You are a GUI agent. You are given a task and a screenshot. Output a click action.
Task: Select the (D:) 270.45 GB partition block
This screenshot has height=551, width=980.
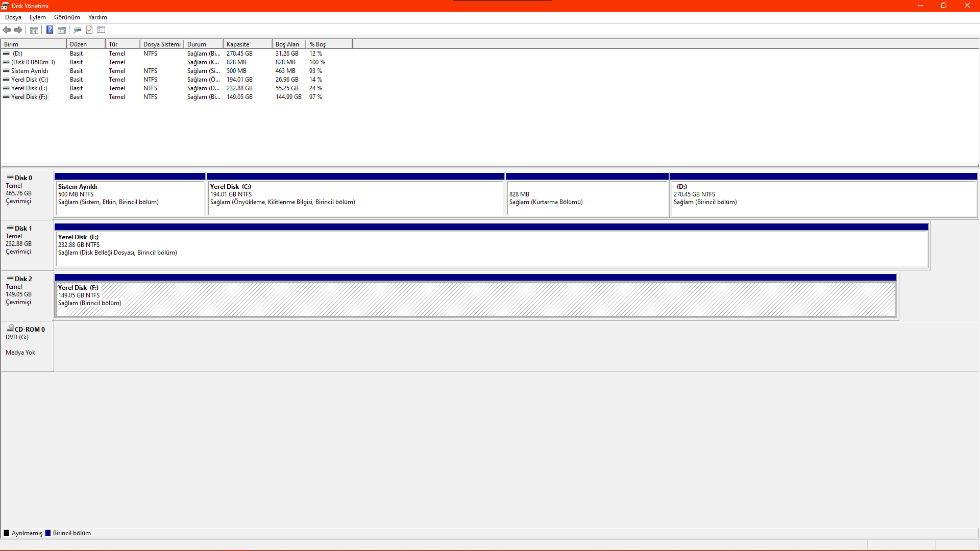[x=824, y=195]
